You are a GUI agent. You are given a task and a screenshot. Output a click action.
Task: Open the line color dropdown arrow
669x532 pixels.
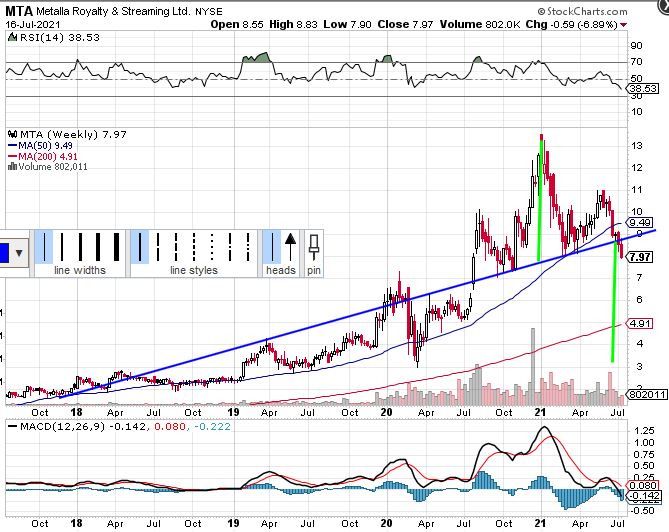[19, 253]
